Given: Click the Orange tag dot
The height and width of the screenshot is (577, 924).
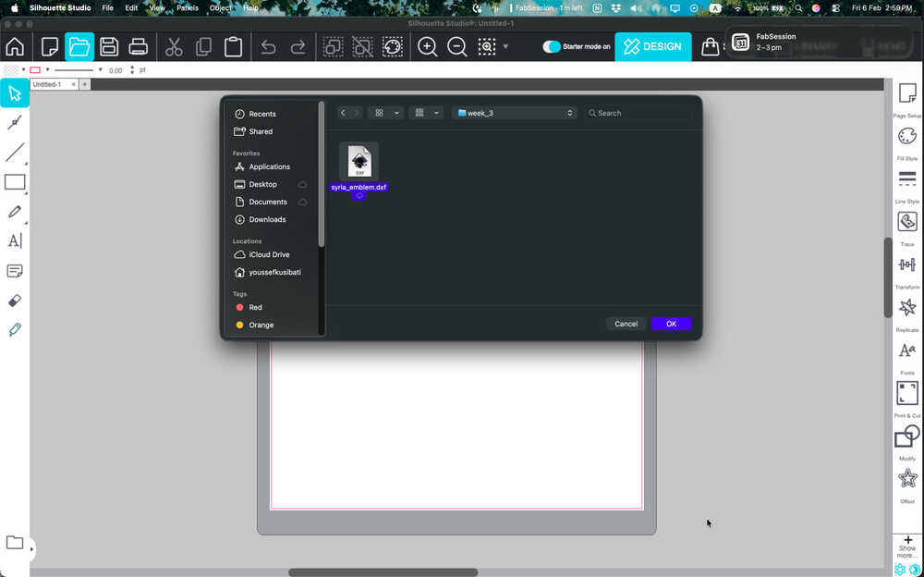Looking at the screenshot, I should pos(240,325).
